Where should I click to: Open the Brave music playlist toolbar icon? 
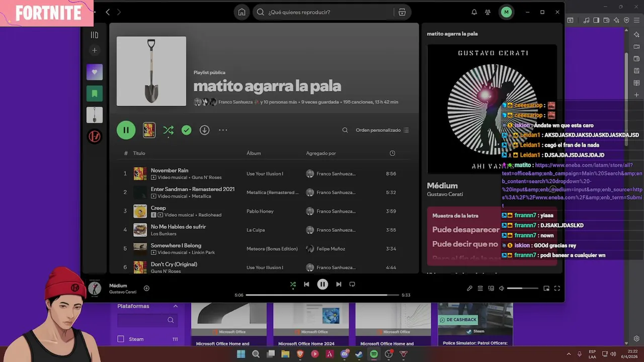pyautogui.click(x=587, y=20)
